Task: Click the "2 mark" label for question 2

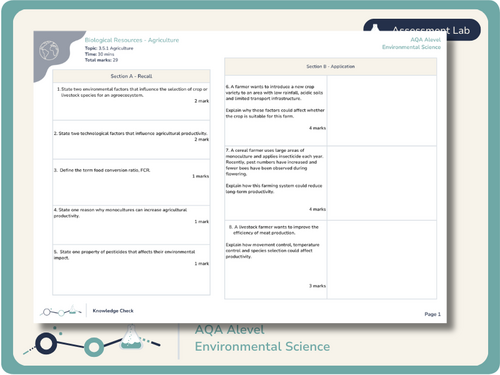Action: (202, 139)
